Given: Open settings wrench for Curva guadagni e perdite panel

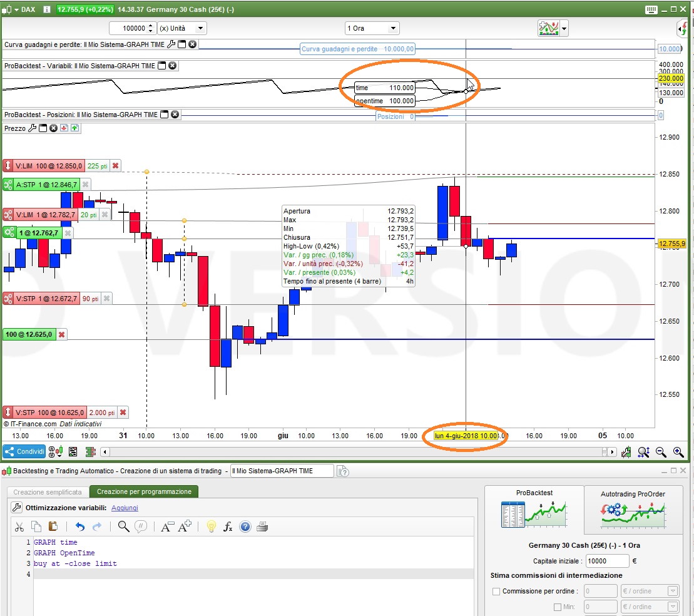Looking at the screenshot, I should pos(171,44).
